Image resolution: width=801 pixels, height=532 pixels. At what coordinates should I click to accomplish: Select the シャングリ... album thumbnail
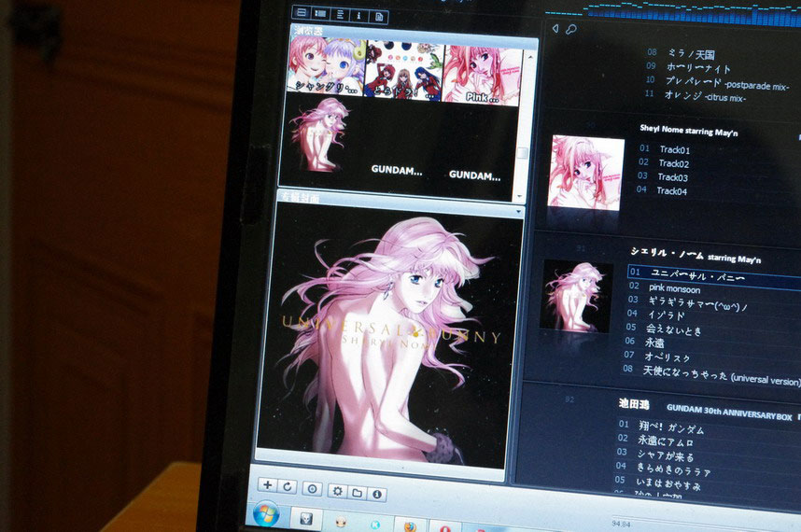click(327, 64)
